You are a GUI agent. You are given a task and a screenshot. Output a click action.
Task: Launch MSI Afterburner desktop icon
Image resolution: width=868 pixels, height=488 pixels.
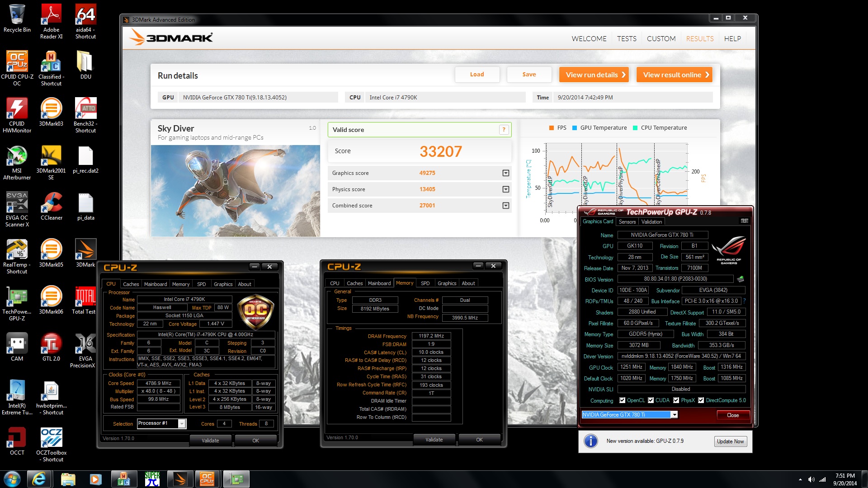pos(17,163)
